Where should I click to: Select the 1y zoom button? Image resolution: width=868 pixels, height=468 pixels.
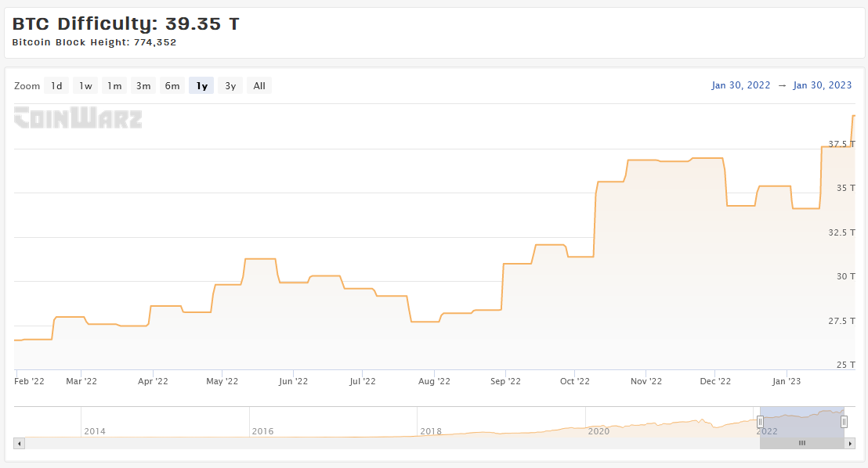(201, 86)
